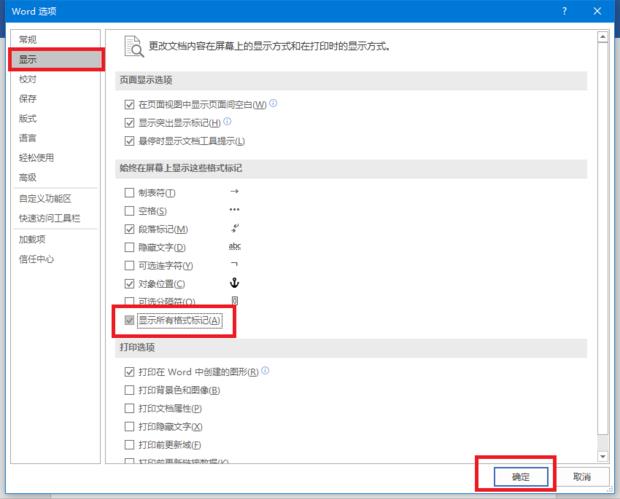
Task: Open the 高级 options category
Action: (28, 177)
